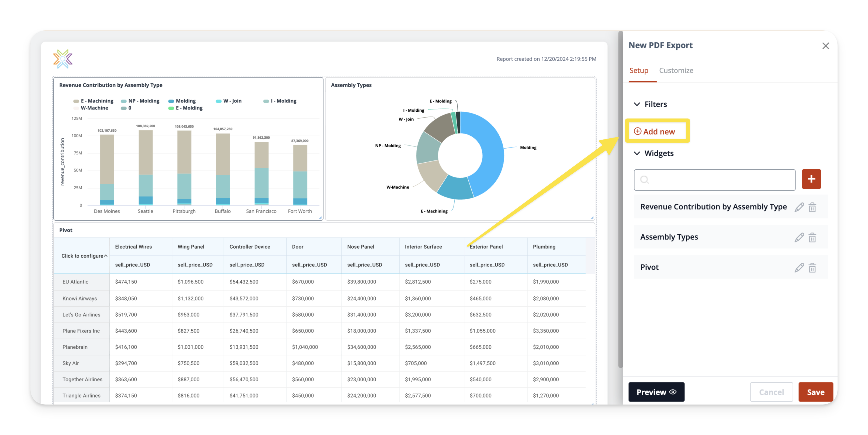Add a new filter
The image size is (868, 435).
pos(654,132)
